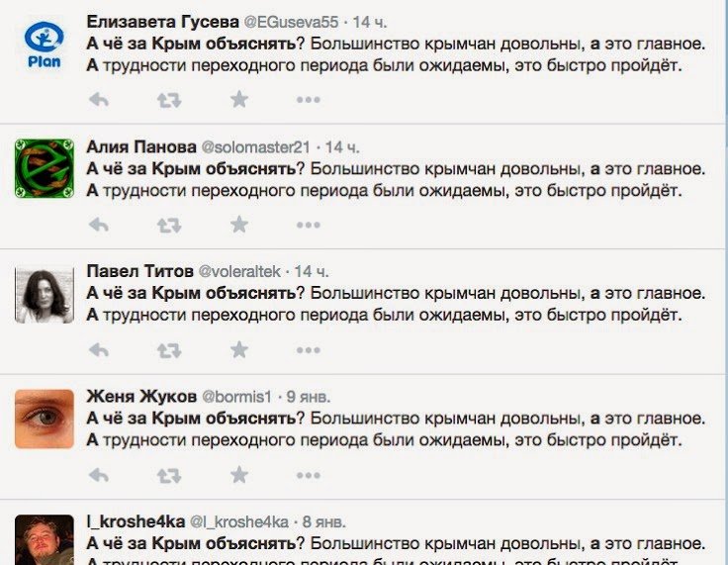The height and width of the screenshot is (565, 728).
Task: Open Женя Жуков's eye avatar picture
Action: [45, 418]
